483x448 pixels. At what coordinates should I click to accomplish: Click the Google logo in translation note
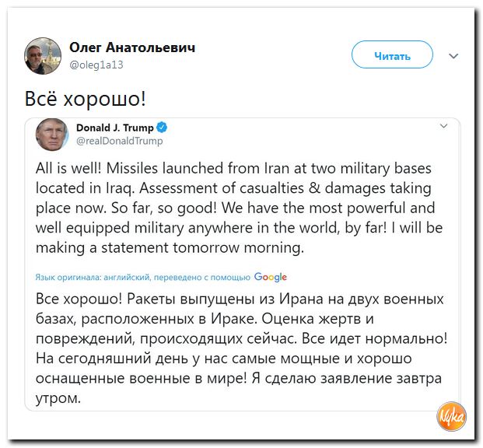coord(271,277)
